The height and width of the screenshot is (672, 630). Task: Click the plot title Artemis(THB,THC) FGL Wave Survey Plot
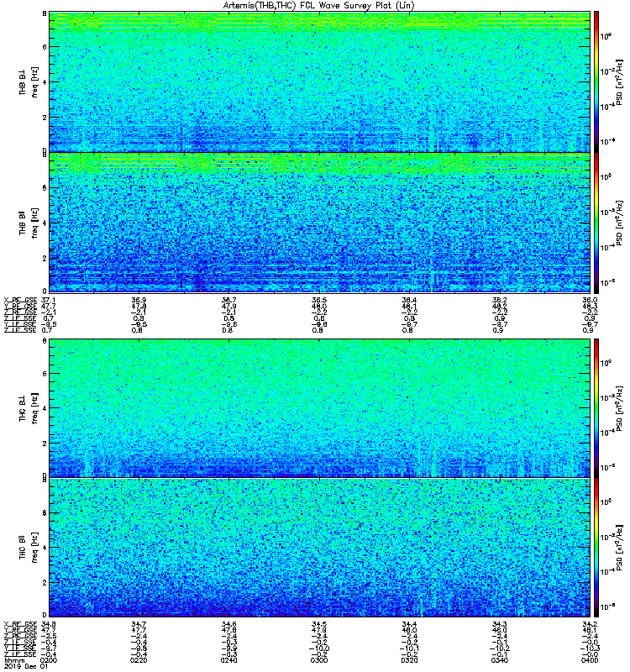coord(318,6)
